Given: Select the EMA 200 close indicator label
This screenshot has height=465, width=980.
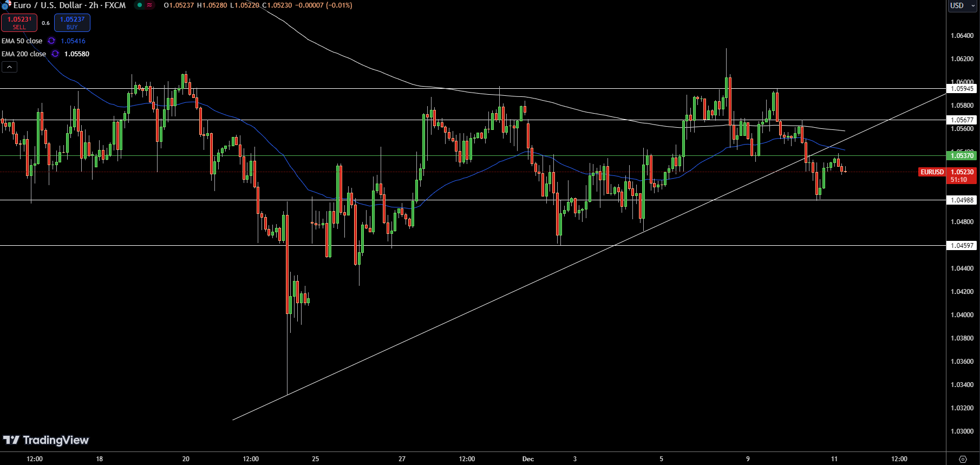Looking at the screenshot, I should (x=24, y=54).
